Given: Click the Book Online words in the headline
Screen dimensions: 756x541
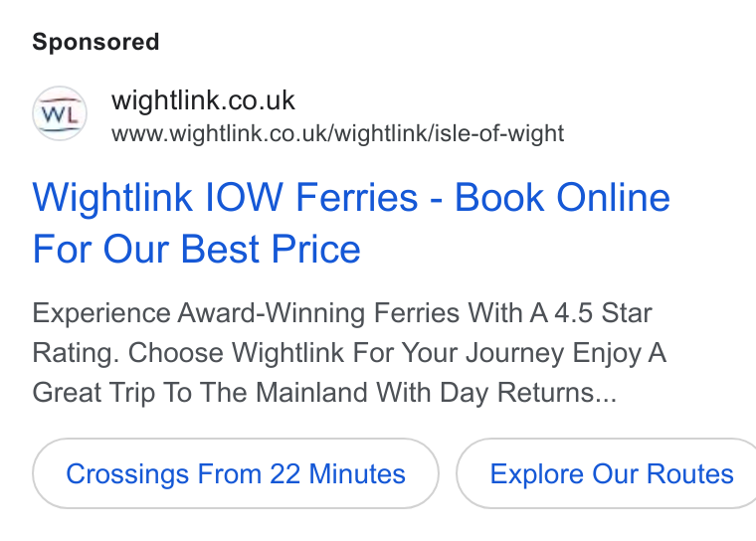Looking at the screenshot, I should [562, 197].
